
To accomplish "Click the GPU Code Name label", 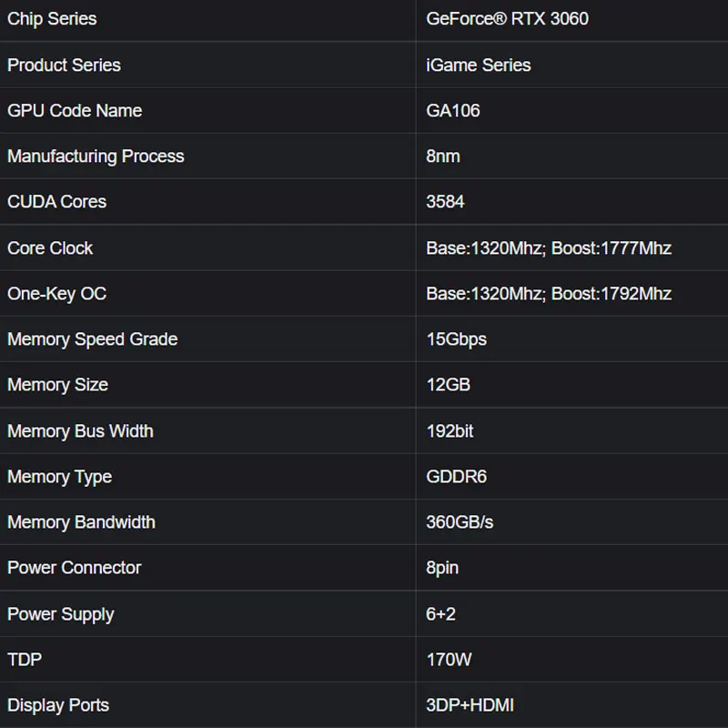I will point(75,111).
